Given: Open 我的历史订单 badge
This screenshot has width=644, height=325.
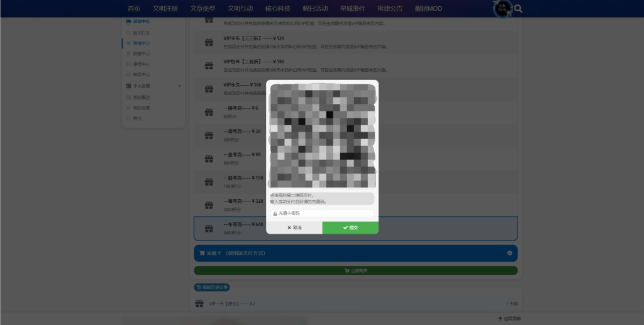Looking at the screenshot, I should pos(211,288).
